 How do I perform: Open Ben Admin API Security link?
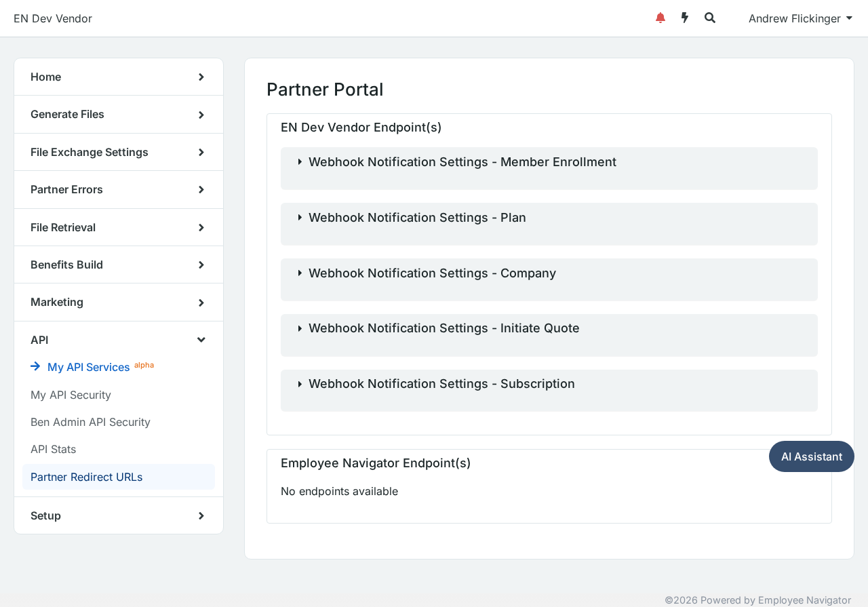[x=90, y=422]
